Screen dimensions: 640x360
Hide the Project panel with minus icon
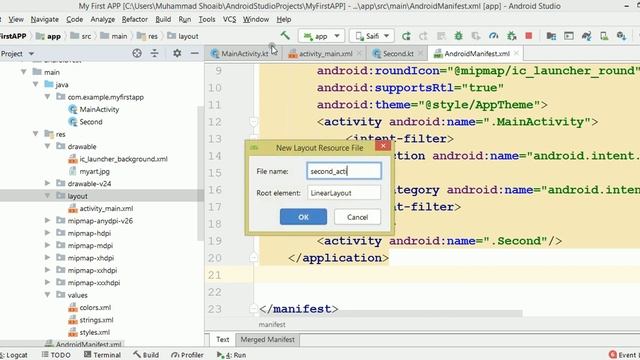[x=194, y=53]
